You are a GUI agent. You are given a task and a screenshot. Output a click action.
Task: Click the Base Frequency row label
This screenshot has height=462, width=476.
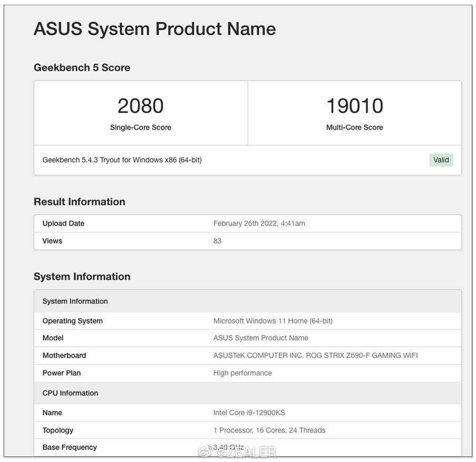click(x=70, y=447)
